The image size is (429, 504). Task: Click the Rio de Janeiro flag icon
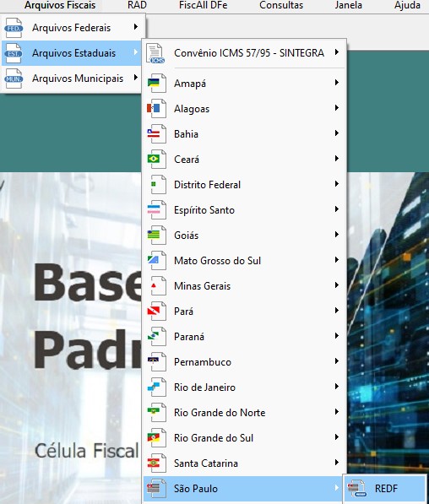156,387
